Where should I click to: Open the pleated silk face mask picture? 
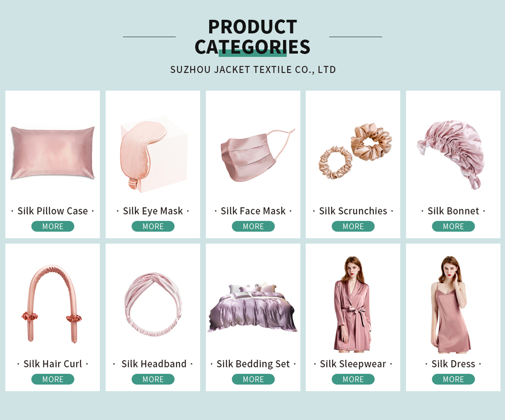[257, 156]
